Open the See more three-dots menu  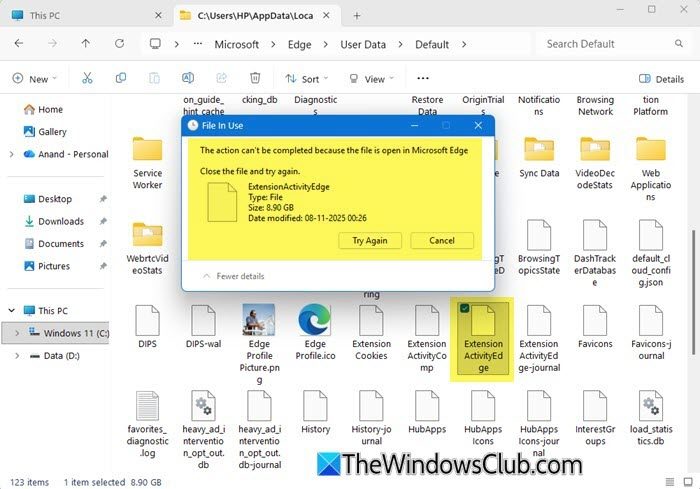(x=423, y=79)
